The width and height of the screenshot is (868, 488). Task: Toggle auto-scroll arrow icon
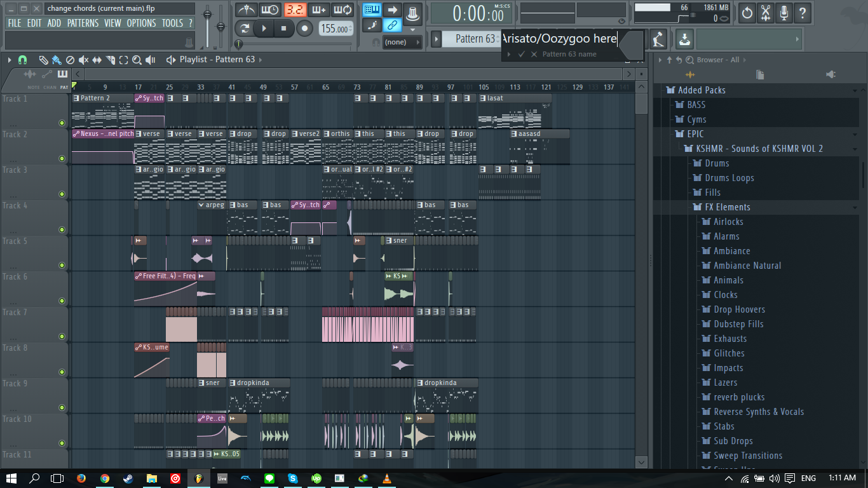tap(393, 10)
